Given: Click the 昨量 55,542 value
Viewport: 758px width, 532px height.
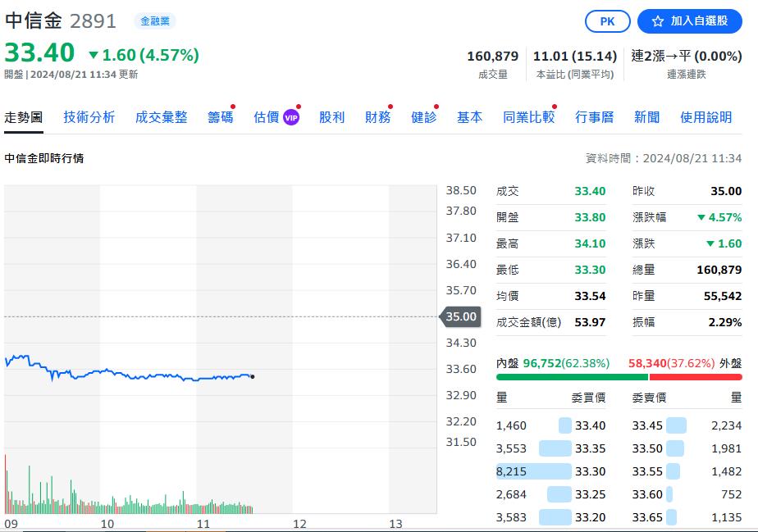Looking at the screenshot, I should [x=723, y=296].
